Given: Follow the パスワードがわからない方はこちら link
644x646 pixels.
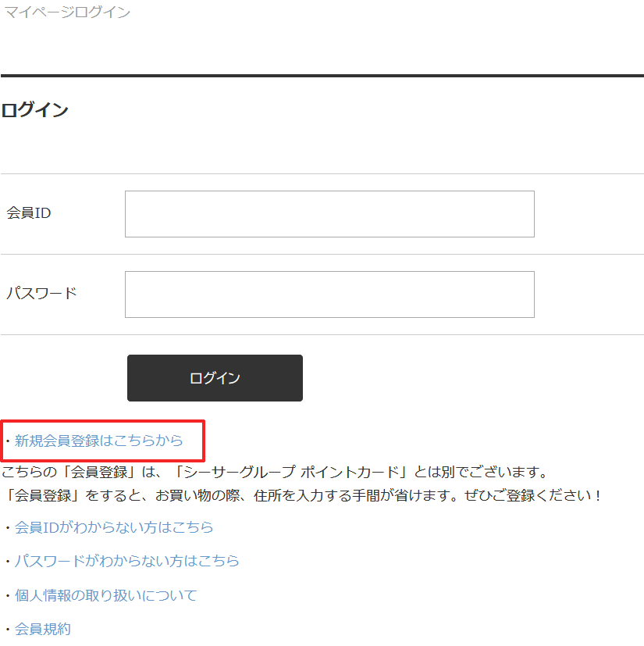Looking at the screenshot, I should 126,561.
